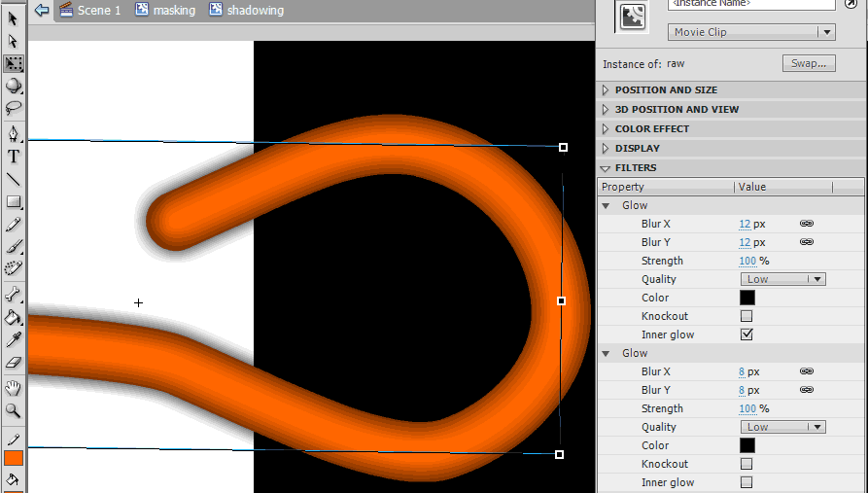Screen dimensions: 868x493
Task: Click second Glow Blur X value 8
Action: 742,371
